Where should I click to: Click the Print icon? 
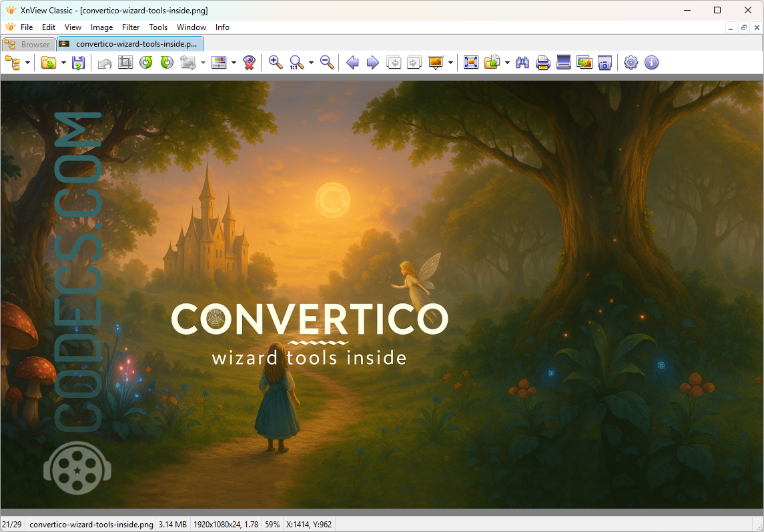(542, 63)
